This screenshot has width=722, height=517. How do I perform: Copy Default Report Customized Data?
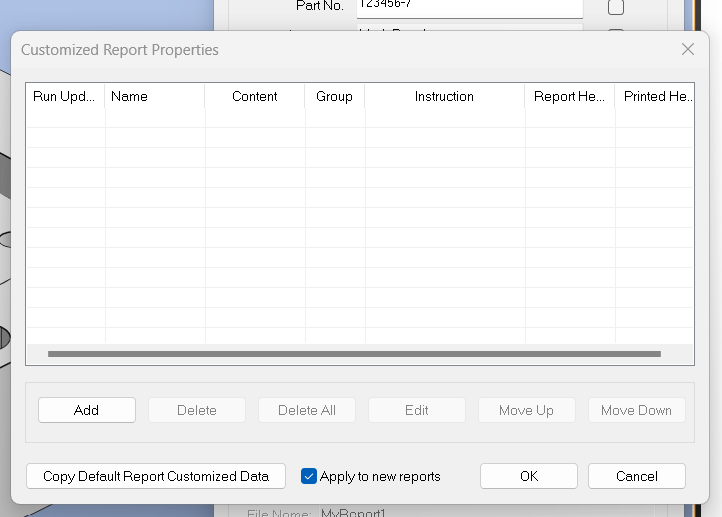156,476
